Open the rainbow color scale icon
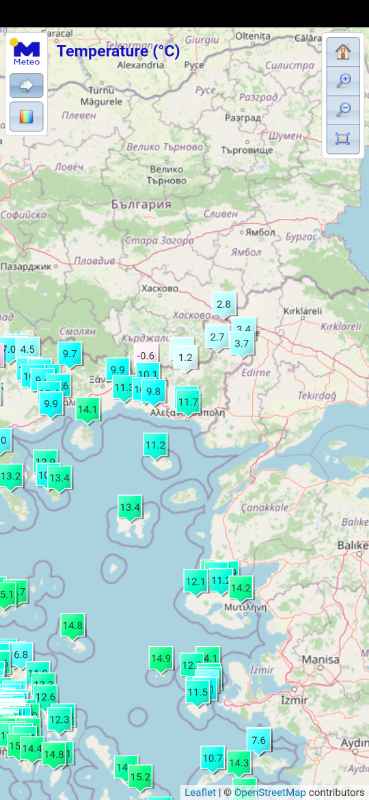Image resolution: width=369 pixels, height=800 pixels. (26, 116)
